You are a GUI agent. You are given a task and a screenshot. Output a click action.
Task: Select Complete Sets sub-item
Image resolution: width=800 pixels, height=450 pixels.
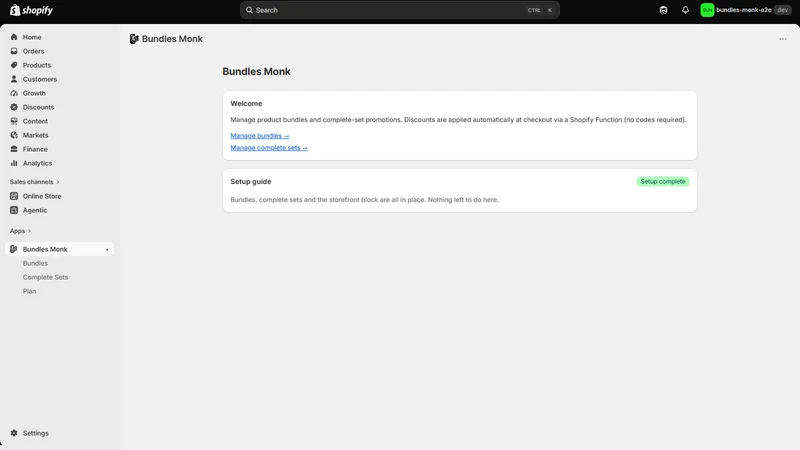(45, 277)
